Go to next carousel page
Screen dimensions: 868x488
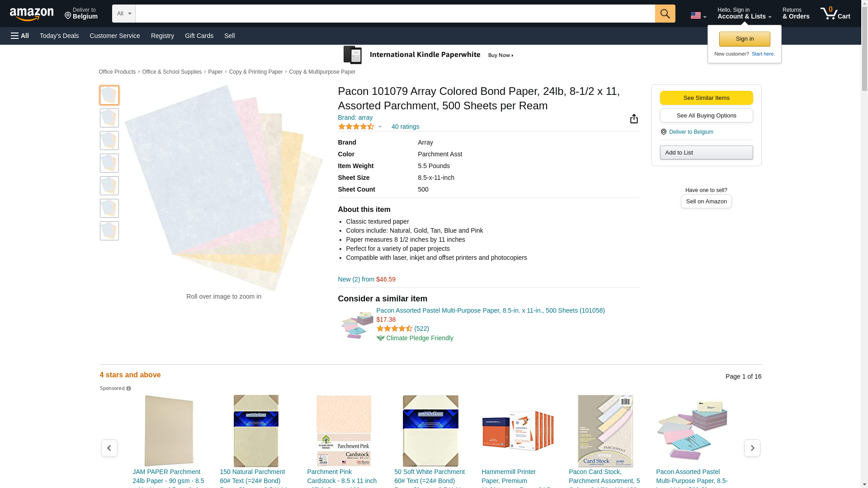click(752, 448)
